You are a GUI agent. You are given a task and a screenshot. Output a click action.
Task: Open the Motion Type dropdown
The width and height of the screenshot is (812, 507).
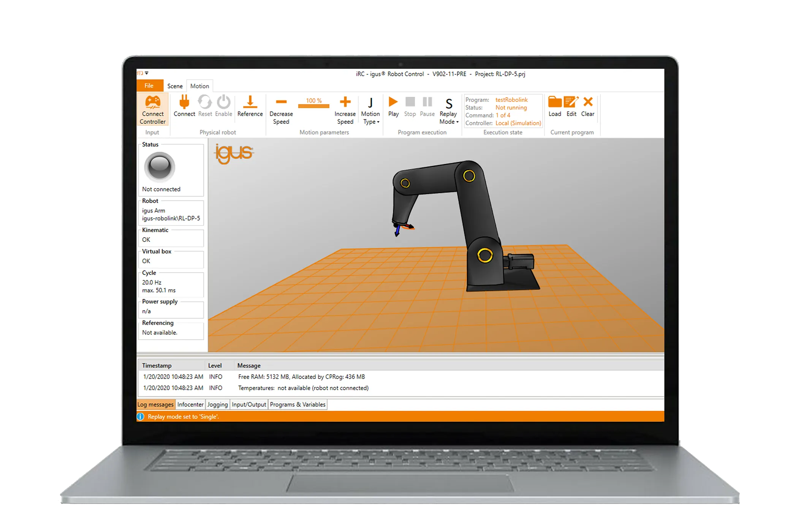coord(370,110)
